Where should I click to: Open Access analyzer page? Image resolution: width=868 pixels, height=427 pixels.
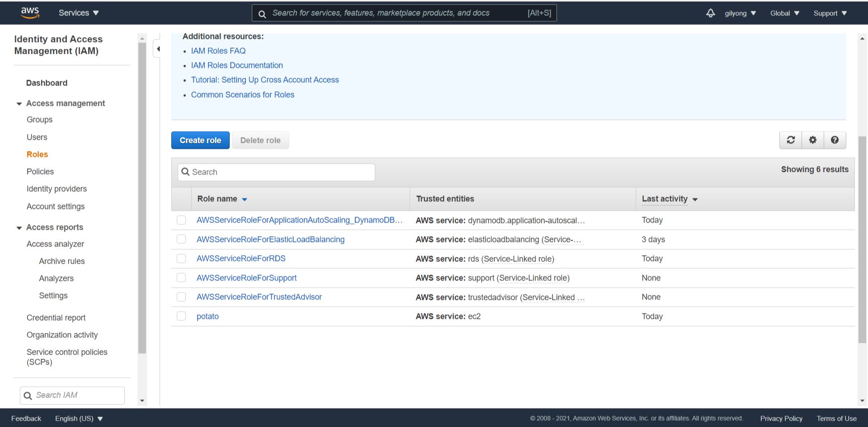[x=55, y=244]
